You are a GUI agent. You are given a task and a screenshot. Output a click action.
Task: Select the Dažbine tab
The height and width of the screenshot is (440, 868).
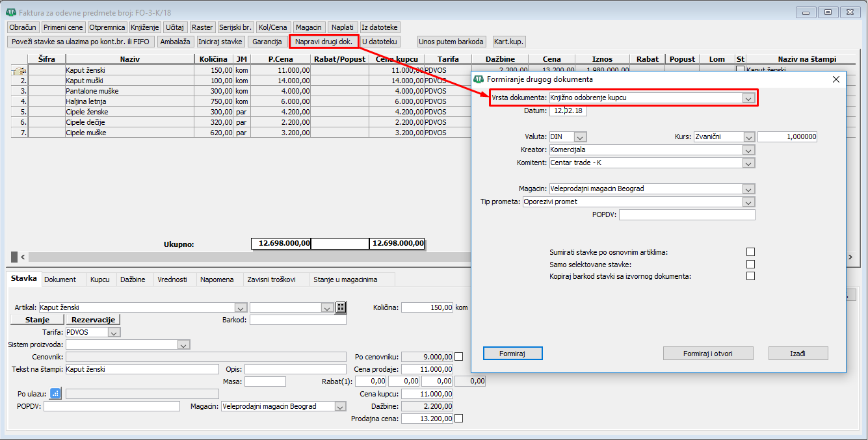134,279
